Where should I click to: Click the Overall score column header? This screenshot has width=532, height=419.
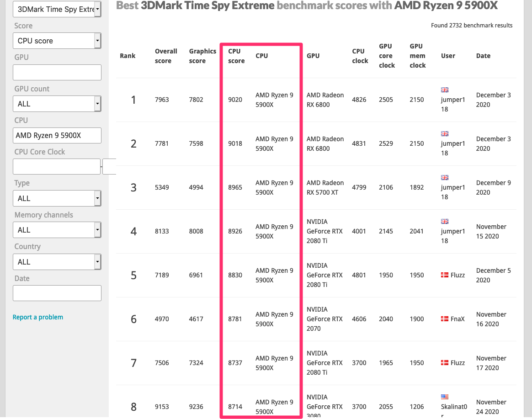click(166, 56)
